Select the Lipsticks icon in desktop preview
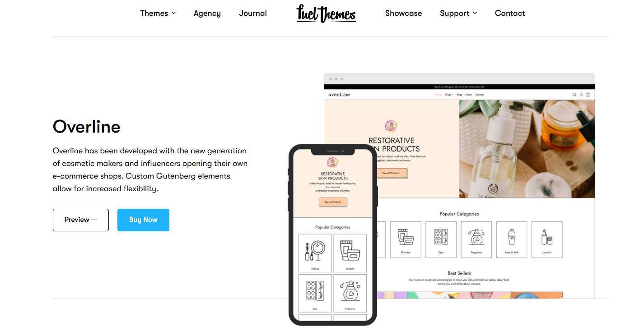This screenshot has width=644, height=331. 547,239
